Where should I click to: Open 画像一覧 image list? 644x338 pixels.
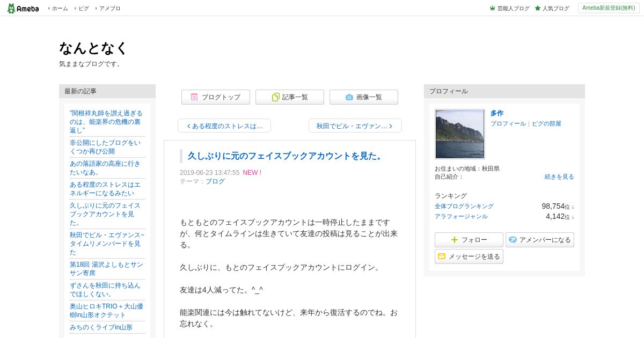[364, 97]
